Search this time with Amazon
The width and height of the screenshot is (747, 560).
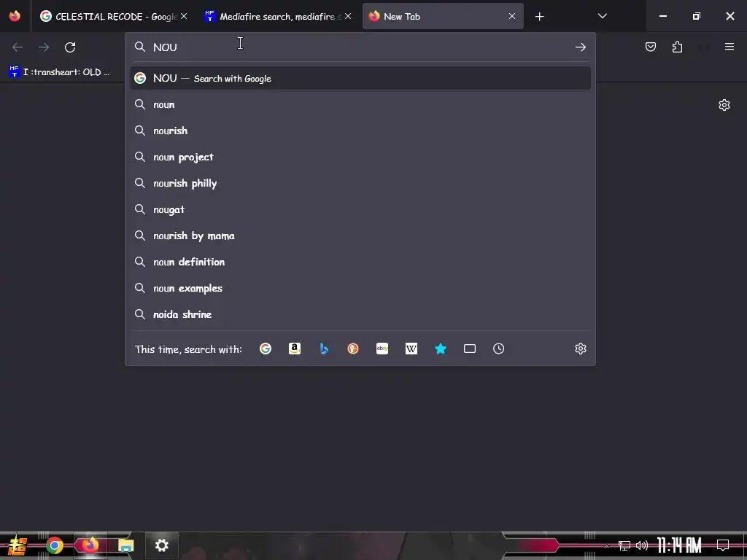[x=295, y=349]
